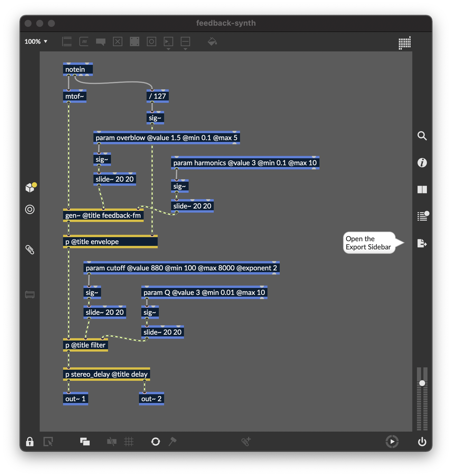
Task: Open the 100% zoom dropdown
Action: coord(36,41)
